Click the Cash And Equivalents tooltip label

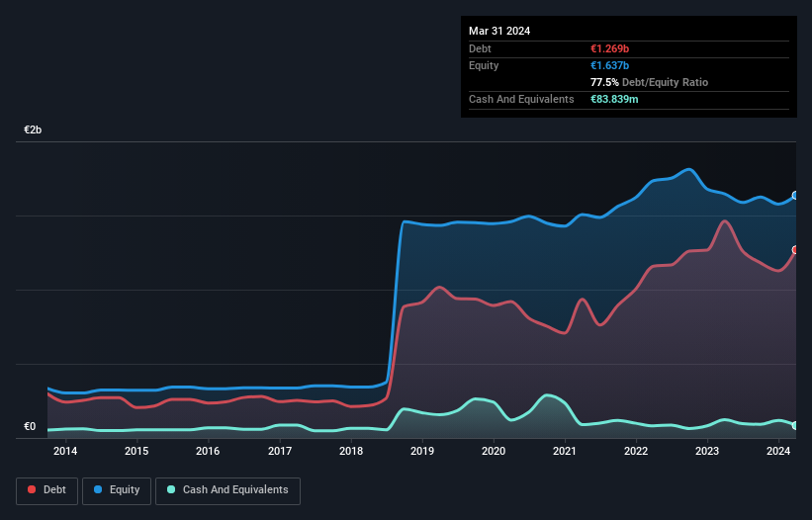pos(521,99)
